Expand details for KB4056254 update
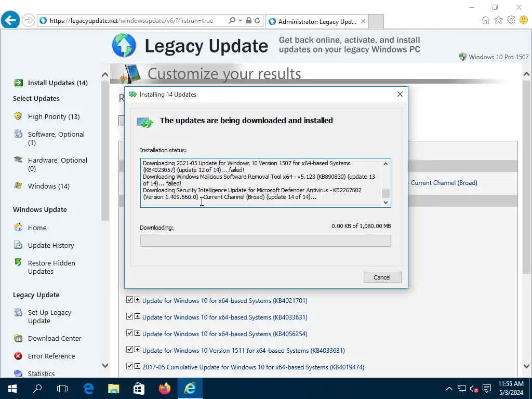532x399 pixels. coord(137,333)
